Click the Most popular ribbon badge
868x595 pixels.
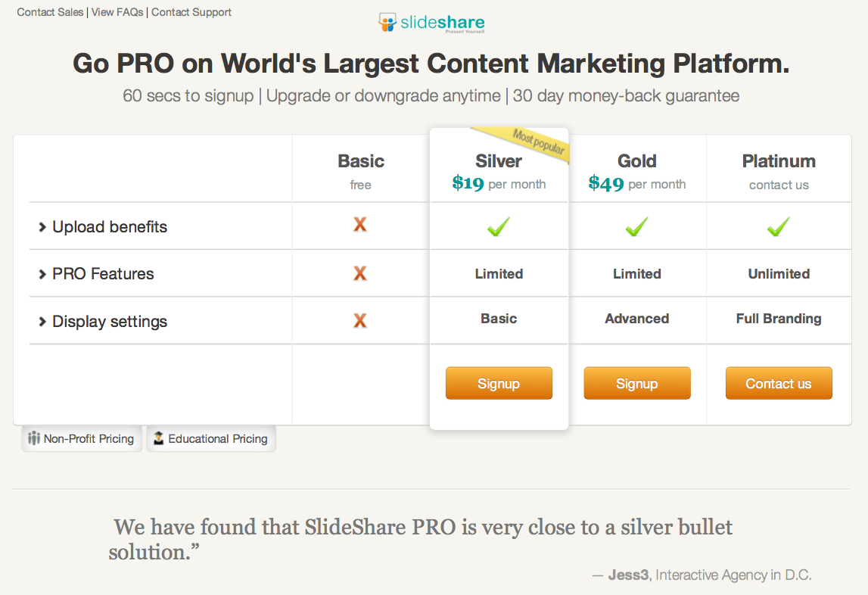pos(539,143)
